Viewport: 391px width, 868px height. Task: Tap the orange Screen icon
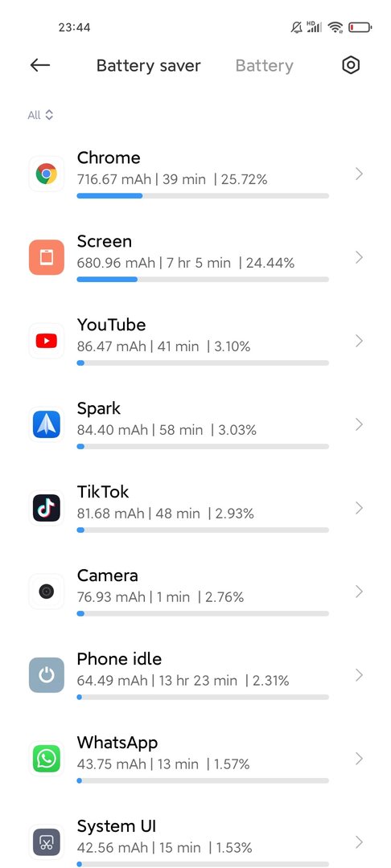(x=47, y=257)
